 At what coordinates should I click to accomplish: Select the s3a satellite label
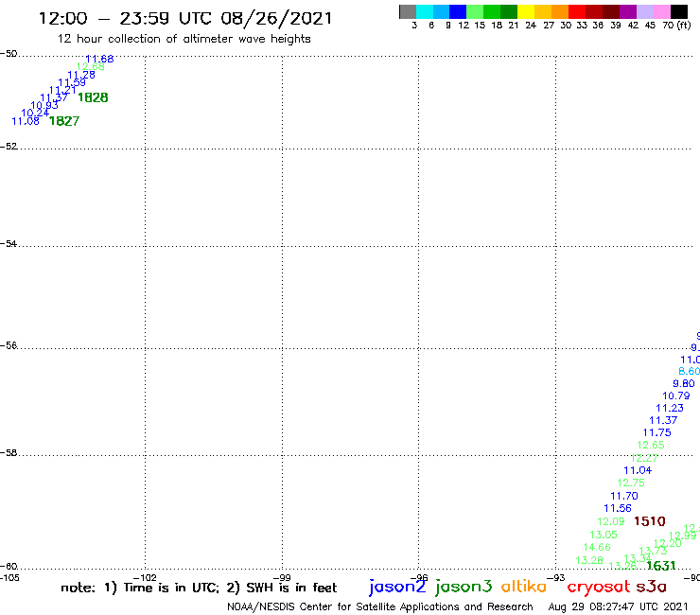pyautogui.click(x=651, y=587)
